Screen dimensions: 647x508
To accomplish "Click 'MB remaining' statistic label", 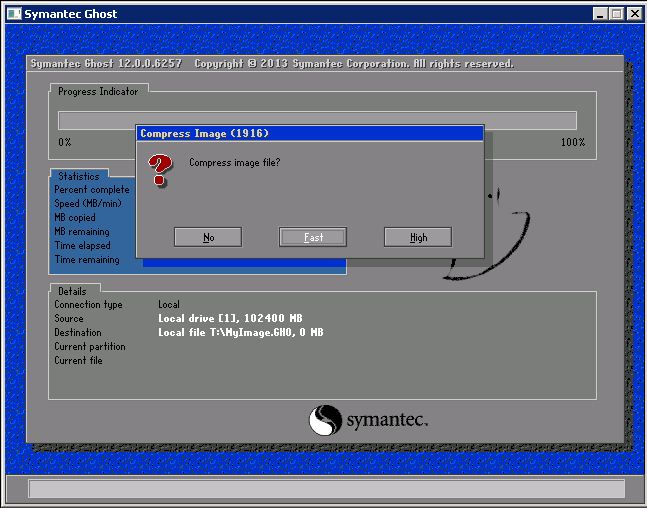I will 82,232.
